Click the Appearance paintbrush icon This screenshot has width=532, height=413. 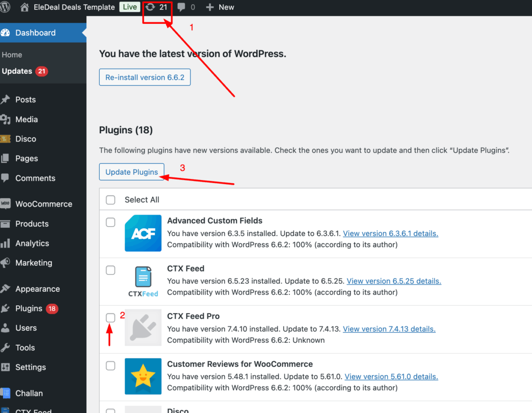tap(5, 289)
